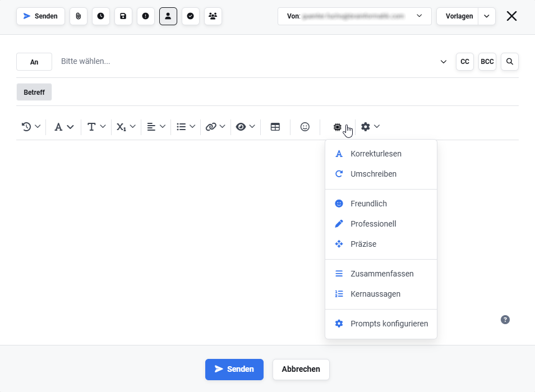Select Zusammenfassen in the menu
Screen dimensions: 535x392
[381, 274]
